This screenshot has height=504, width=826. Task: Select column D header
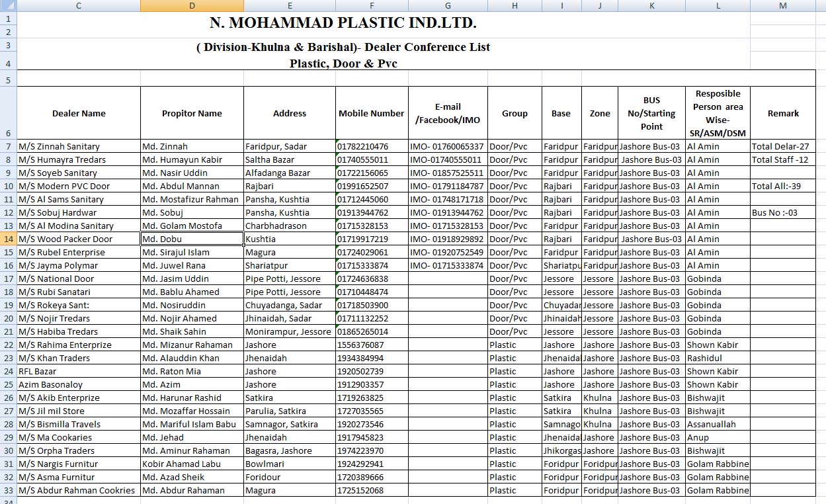[x=192, y=6]
